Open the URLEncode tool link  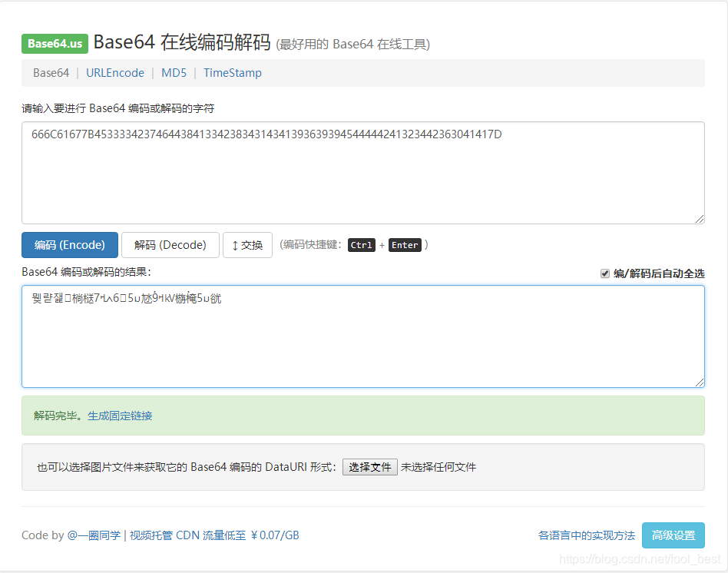pyautogui.click(x=115, y=73)
